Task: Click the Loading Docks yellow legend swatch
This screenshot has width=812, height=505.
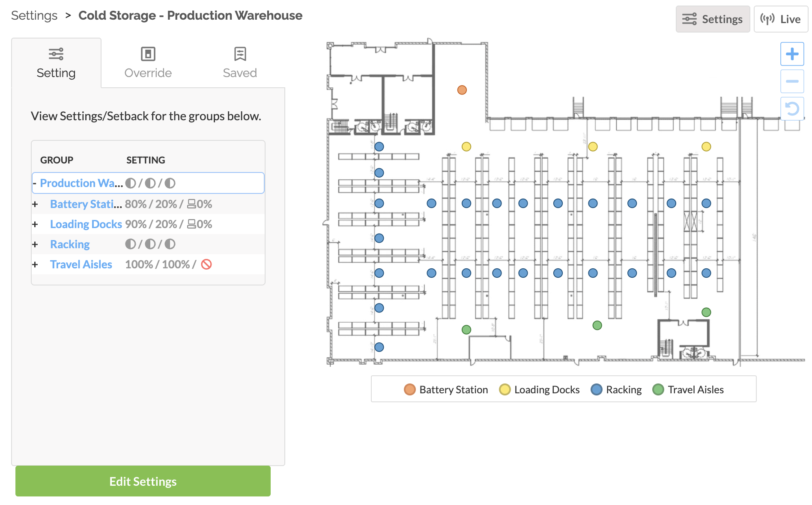Action: pyautogui.click(x=505, y=389)
